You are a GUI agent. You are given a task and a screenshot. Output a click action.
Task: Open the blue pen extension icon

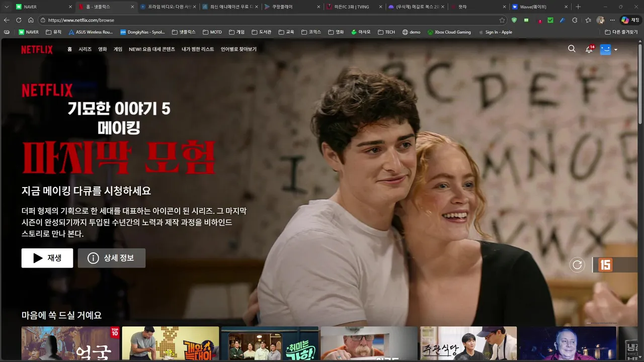(x=562, y=20)
